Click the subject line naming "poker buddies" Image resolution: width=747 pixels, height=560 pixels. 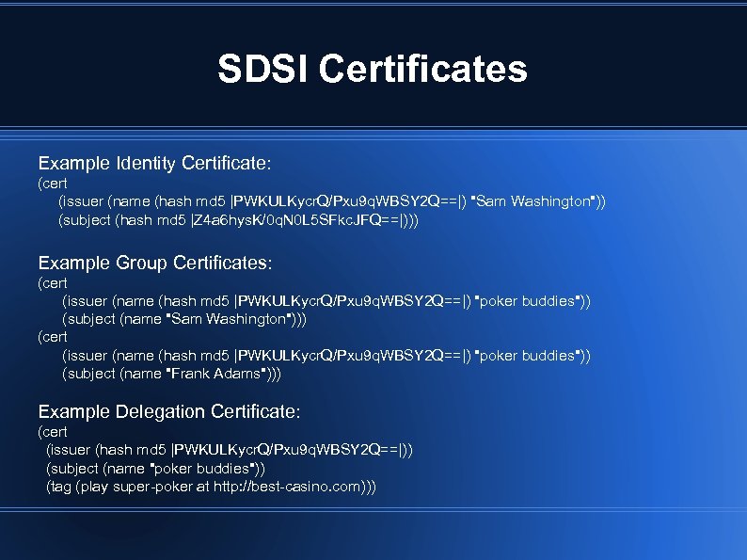(155, 469)
